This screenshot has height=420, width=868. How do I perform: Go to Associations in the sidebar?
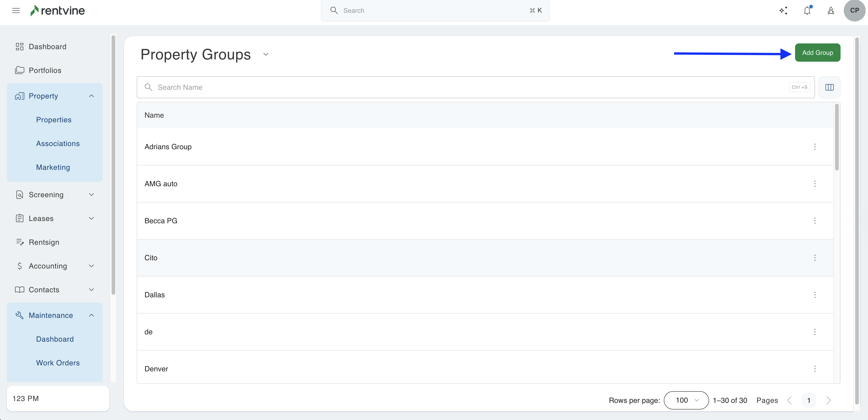coord(58,144)
